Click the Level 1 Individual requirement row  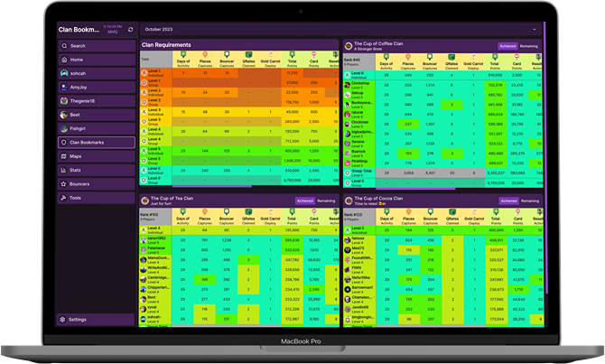tap(159, 72)
